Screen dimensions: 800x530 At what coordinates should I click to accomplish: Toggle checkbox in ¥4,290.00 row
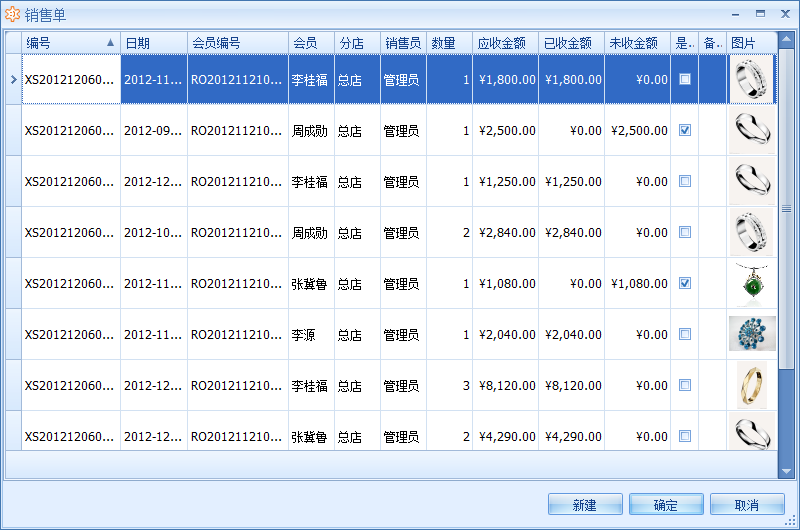click(685, 436)
